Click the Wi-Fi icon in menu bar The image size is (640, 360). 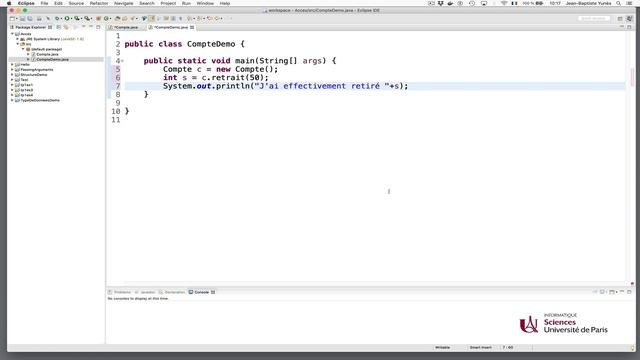[504, 3]
